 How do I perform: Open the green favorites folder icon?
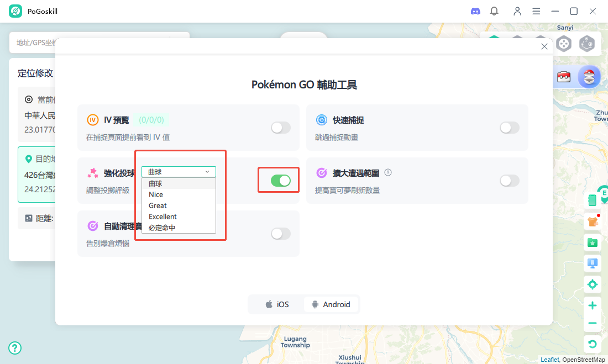click(x=593, y=243)
